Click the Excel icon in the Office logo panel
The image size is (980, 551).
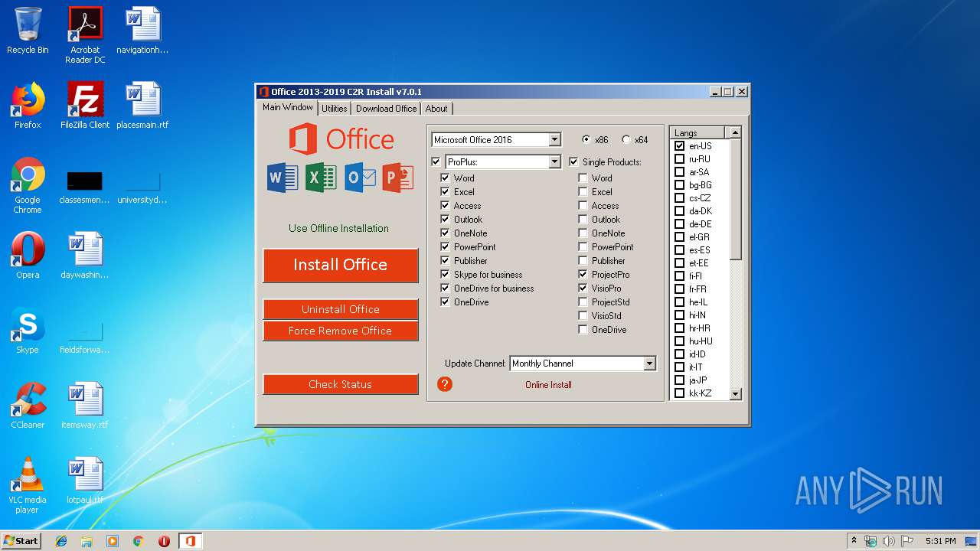320,178
